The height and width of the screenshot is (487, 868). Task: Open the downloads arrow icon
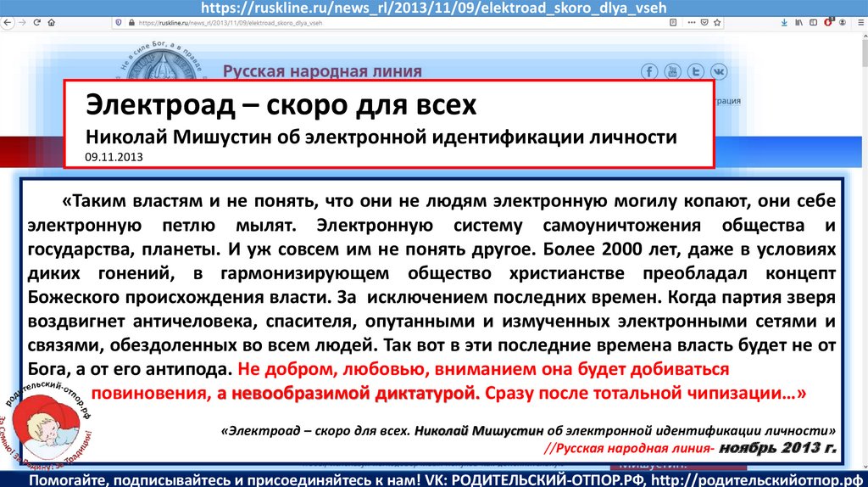pos(784,23)
